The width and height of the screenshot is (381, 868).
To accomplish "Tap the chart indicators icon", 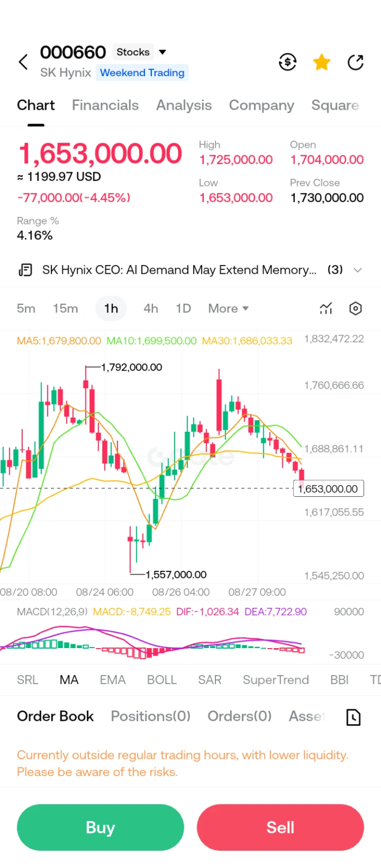I will click(326, 308).
